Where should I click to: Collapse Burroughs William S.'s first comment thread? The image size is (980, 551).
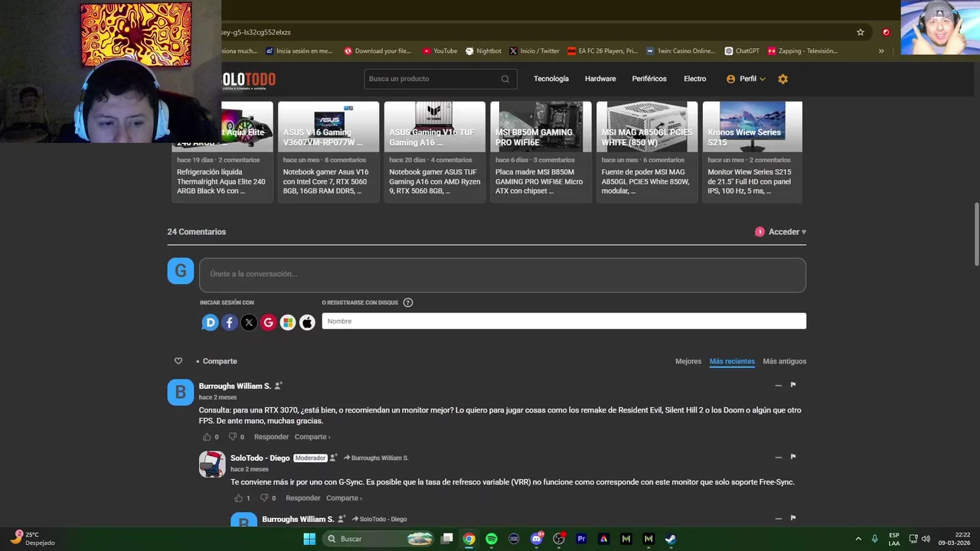tap(778, 386)
